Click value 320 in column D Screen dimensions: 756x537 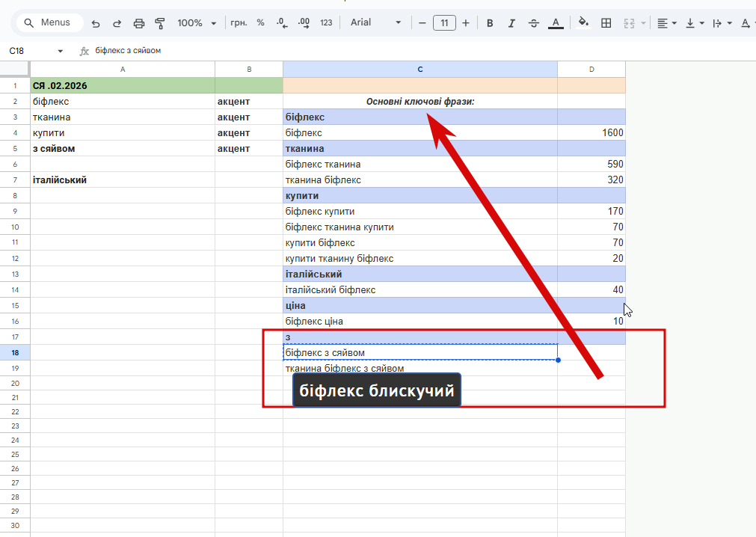591,179
